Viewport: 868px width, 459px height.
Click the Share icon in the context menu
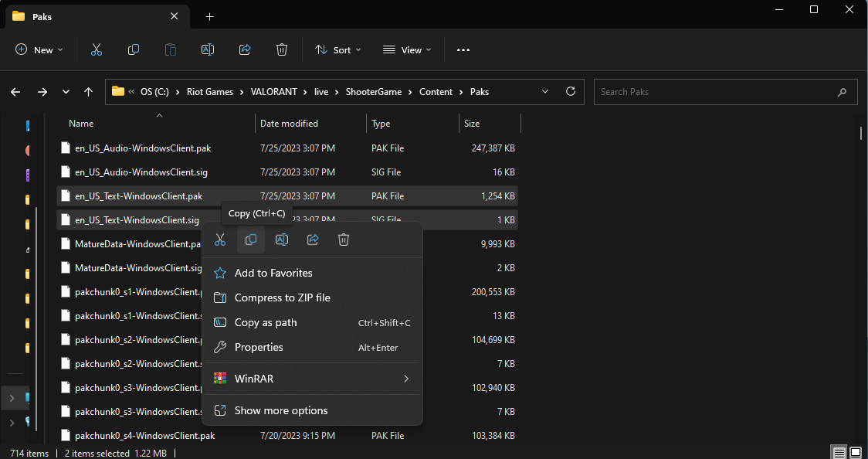313,240
